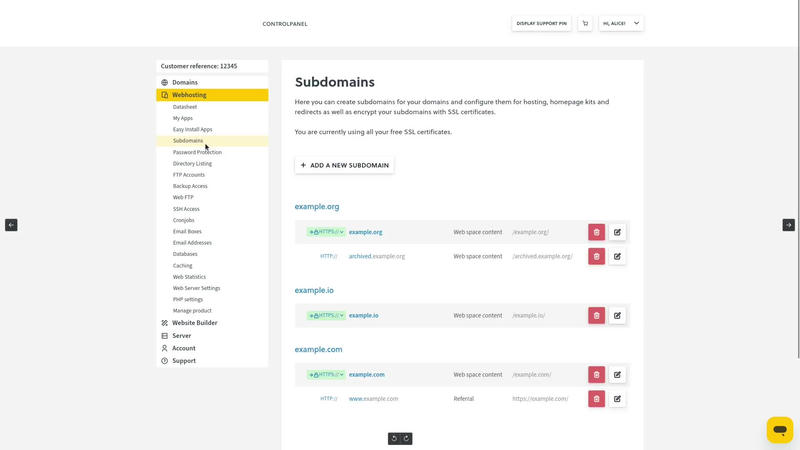Image resolution: width=800 pixels, height=450 pixels.
Task: Click the undo rotate icon at bottom
Action: (x=394, y=438)
